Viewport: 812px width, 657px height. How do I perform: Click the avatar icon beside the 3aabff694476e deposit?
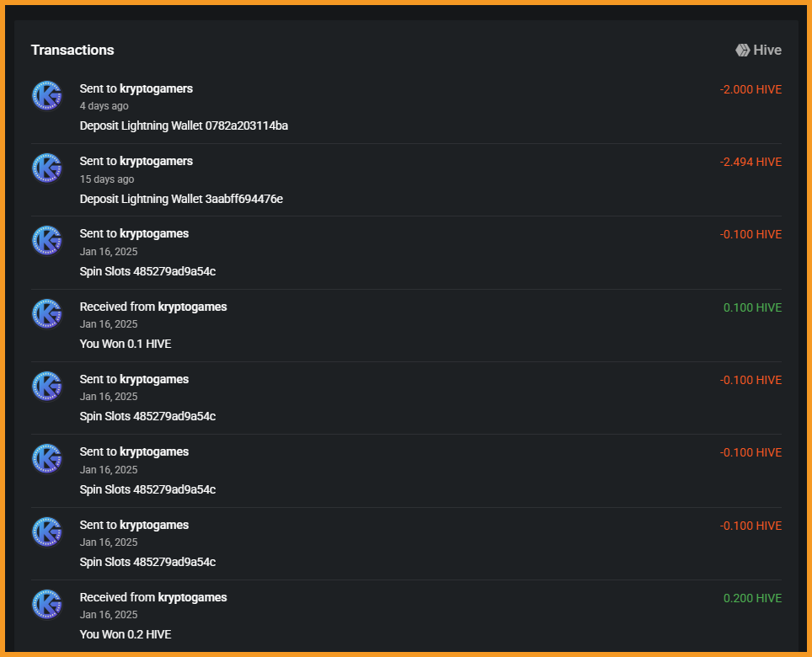point(47,168)
